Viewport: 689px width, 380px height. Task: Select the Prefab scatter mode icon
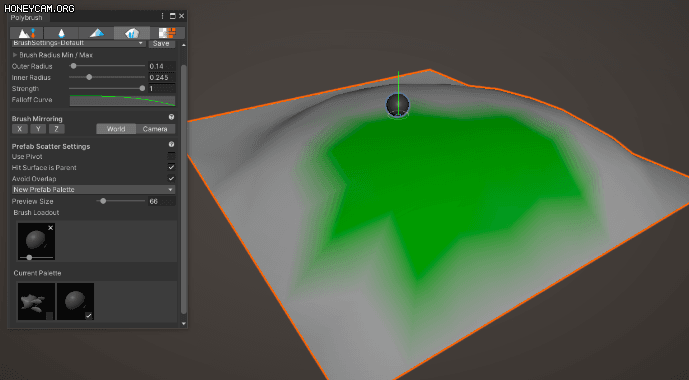coord(132,33)
